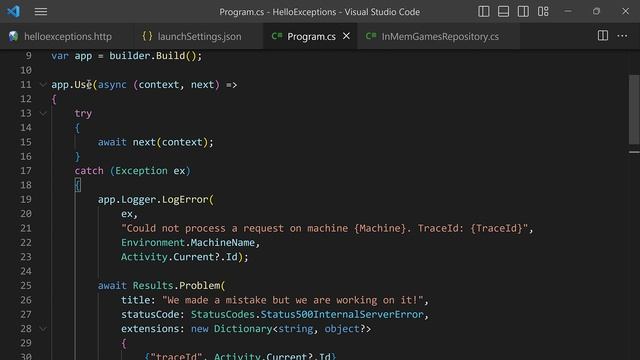Viewport: 640px width, 360px height.
Task: Toggle primary side bar layout icon
Action: [484, 11]
